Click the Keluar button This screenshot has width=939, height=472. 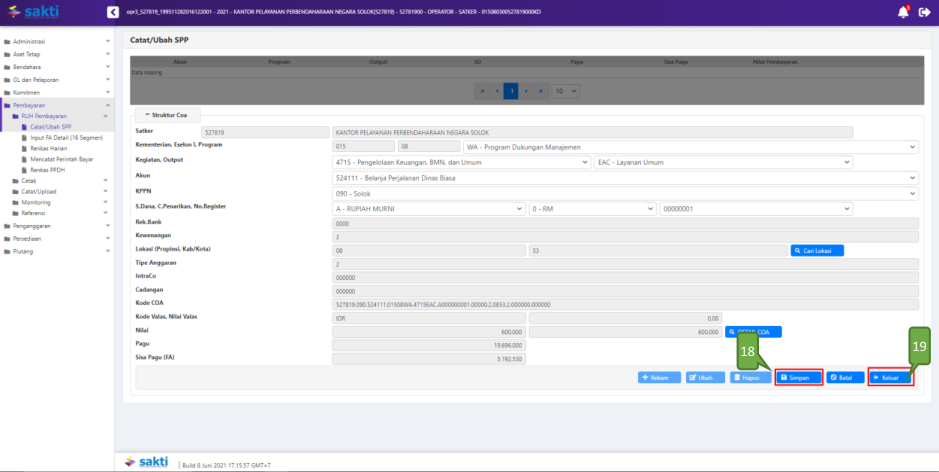(x=890, y=378)
